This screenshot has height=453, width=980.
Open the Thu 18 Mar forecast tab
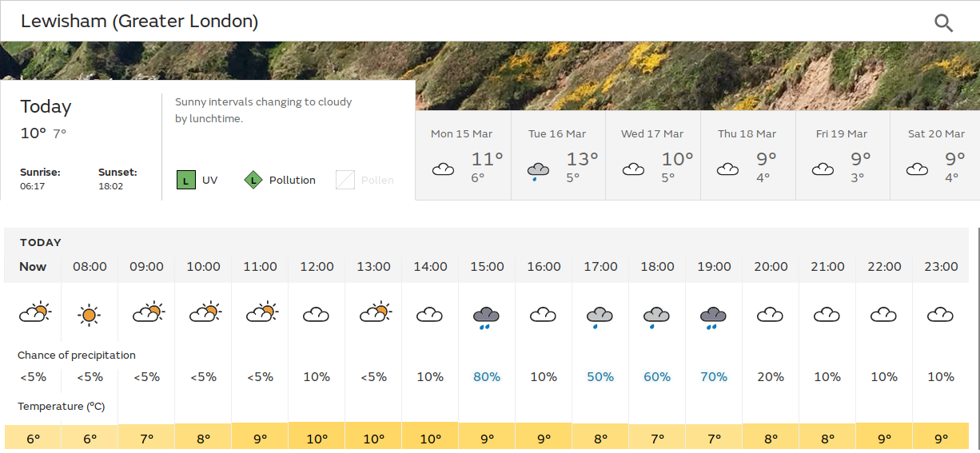747,156
